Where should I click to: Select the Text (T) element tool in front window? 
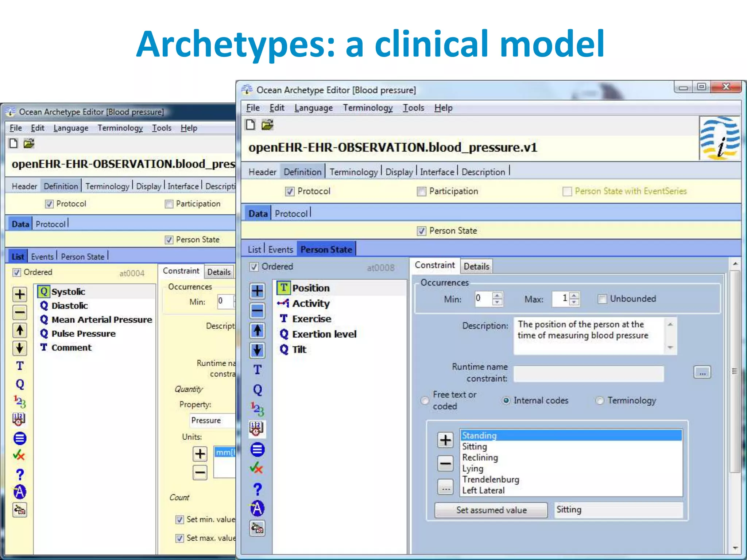click(257, 369)
